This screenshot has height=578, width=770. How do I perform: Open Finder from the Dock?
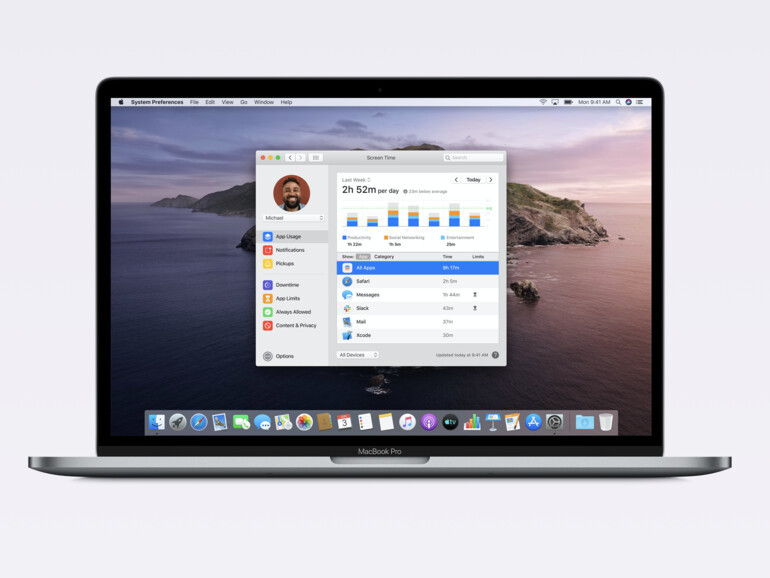pos(157,422)
